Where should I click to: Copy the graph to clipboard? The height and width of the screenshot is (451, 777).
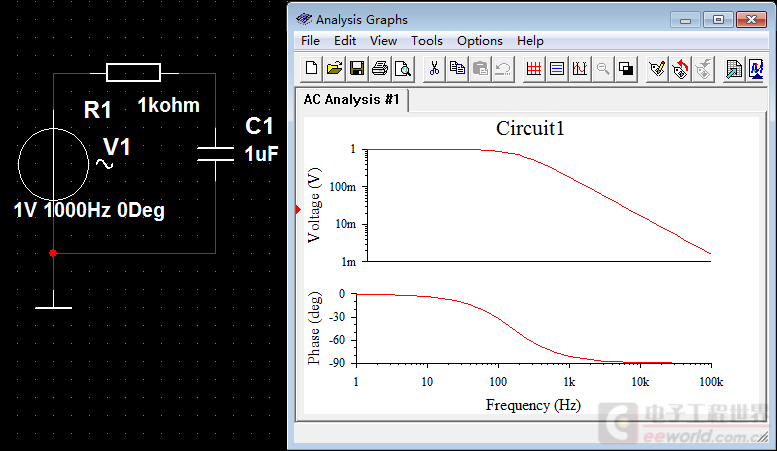[457, 68]
